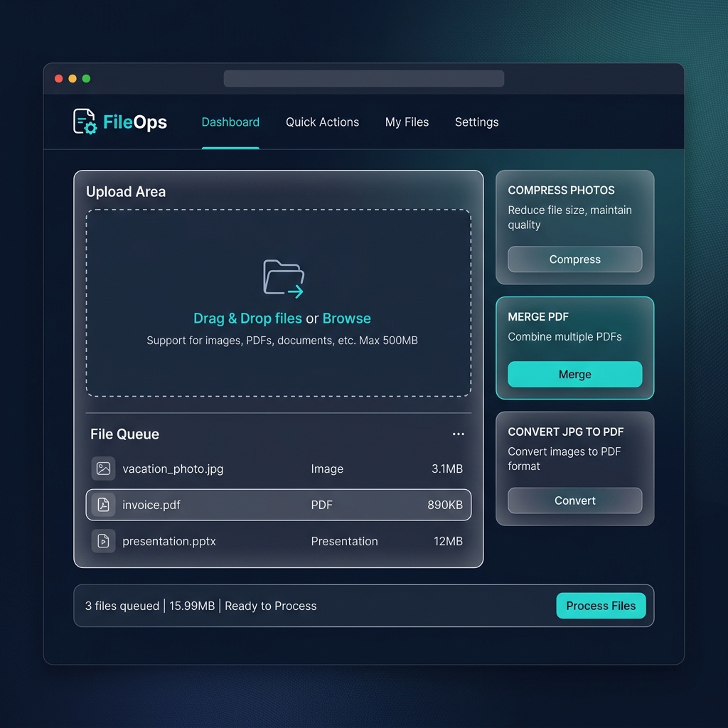
Task: Click the folder upload icon in drop zone
Action: click(x=283, y=279)
